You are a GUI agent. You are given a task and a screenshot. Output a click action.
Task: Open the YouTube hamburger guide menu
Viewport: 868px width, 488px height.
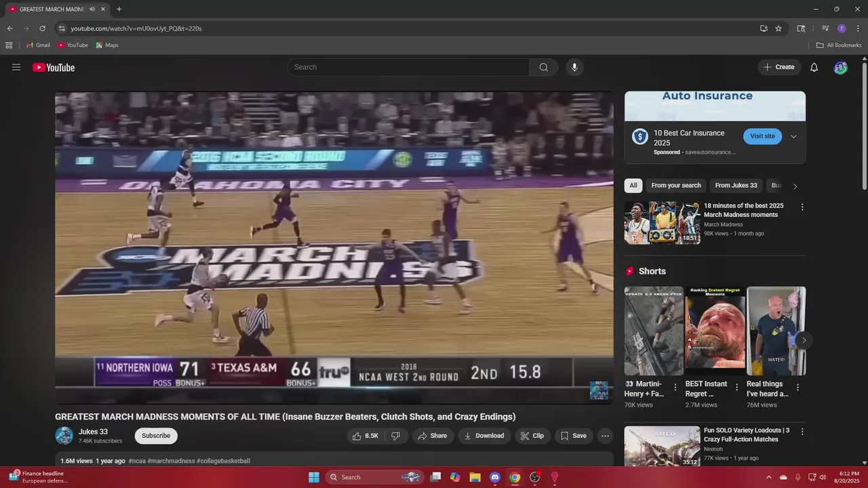(x=16, y=67)
